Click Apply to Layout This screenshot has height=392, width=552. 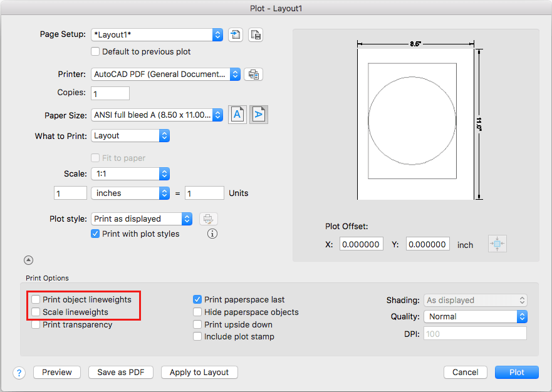click(199, 372)
